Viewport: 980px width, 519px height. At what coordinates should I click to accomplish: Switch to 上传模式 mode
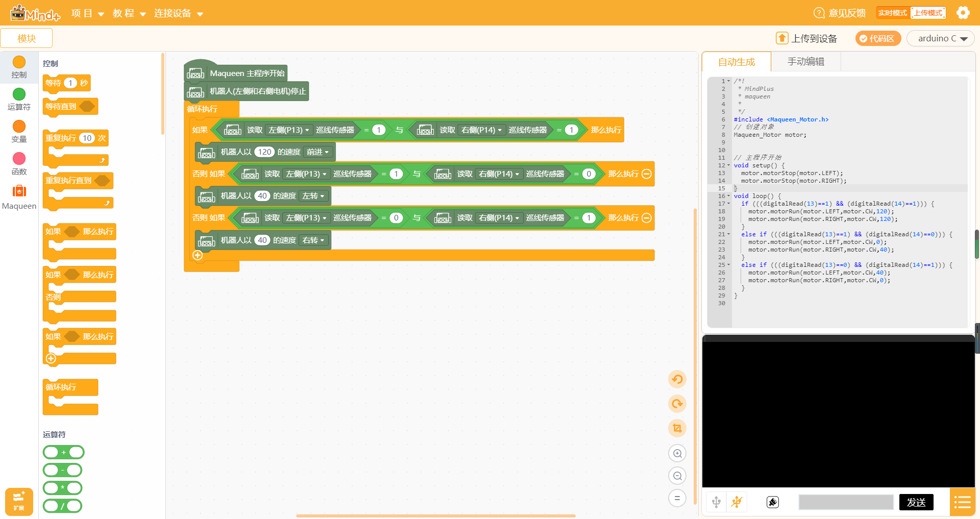pyautogui.click(x=928, y=13)
